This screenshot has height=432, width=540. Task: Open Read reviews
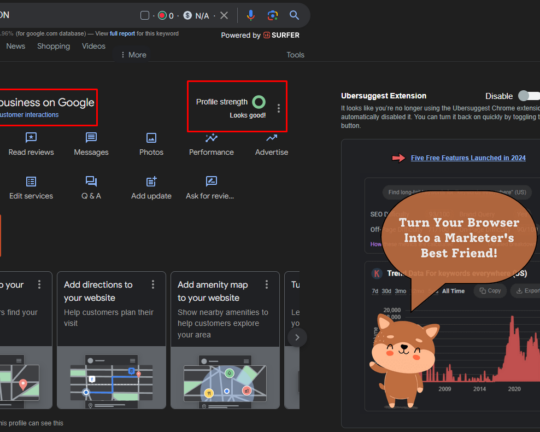click(x=31, y=144)
